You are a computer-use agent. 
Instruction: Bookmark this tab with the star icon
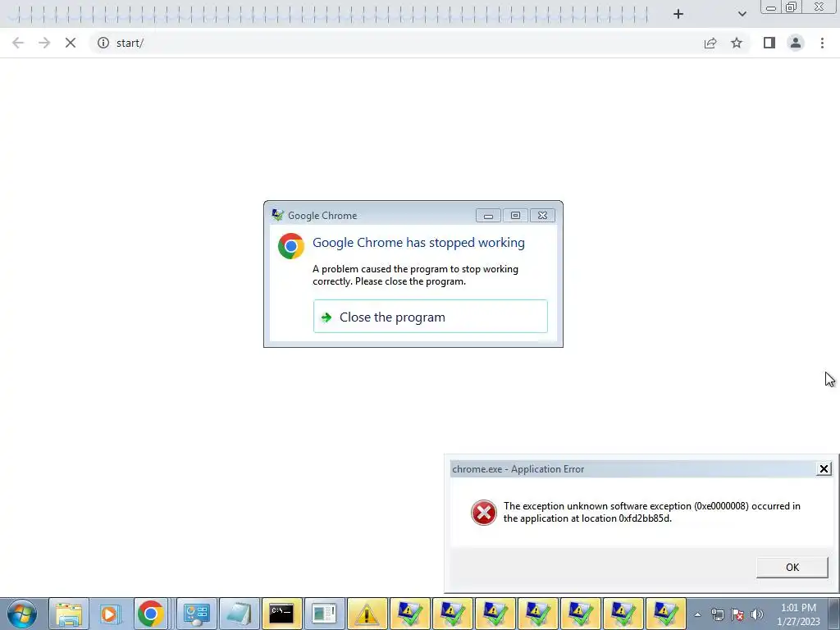[737, 43]
